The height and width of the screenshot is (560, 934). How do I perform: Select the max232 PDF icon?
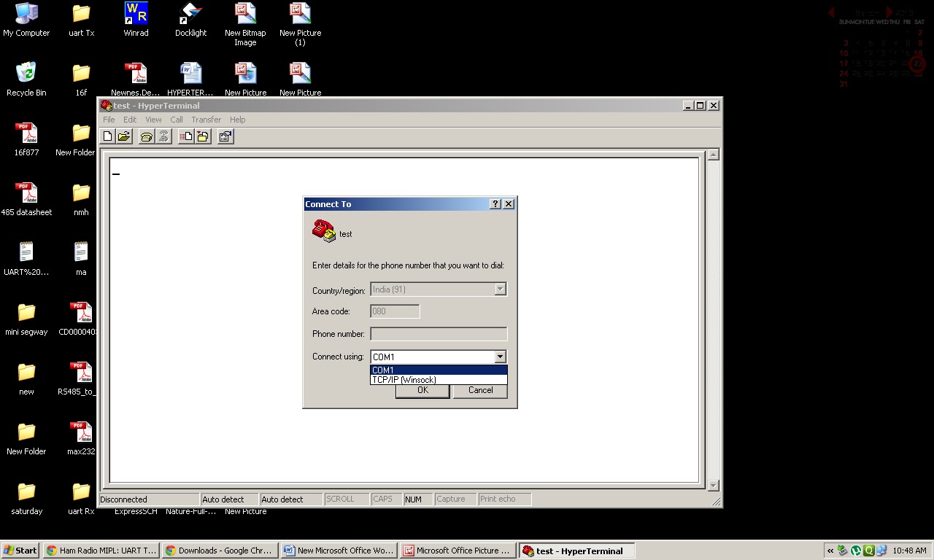(81, 438)
